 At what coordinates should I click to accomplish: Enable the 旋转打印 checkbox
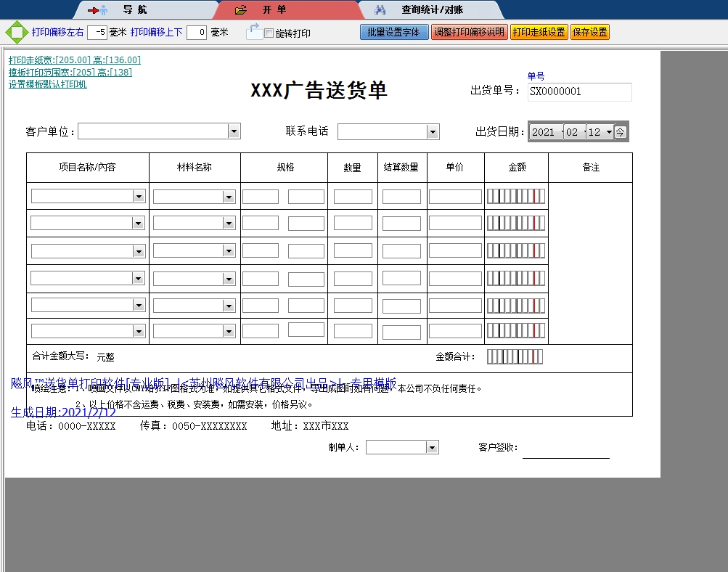tap(268, 32)
